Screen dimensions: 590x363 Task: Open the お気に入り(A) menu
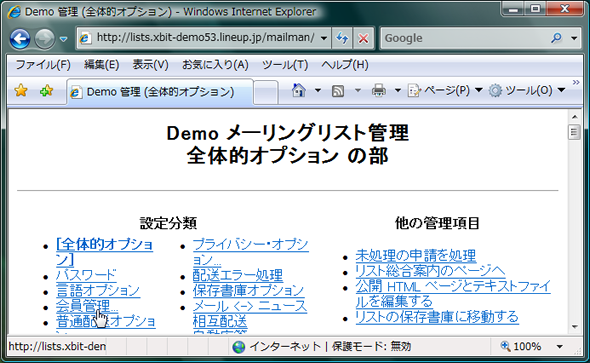click(215, 65)
